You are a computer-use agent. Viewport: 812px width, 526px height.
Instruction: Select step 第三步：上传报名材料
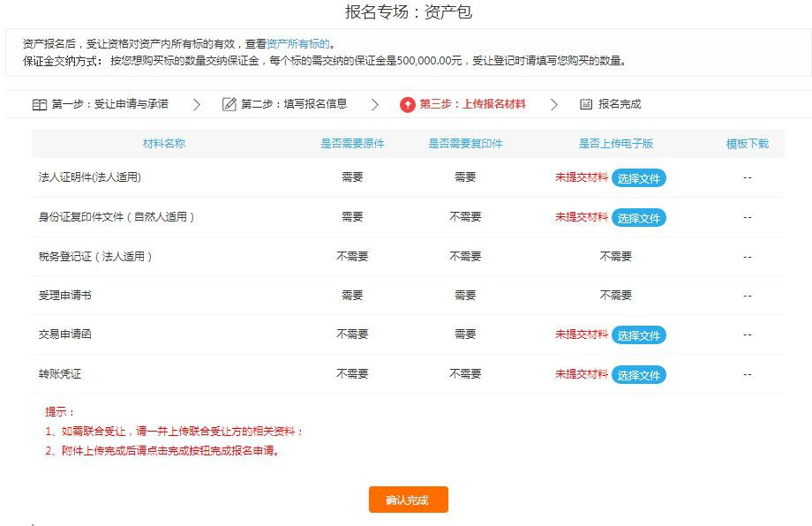pos(472,104)
